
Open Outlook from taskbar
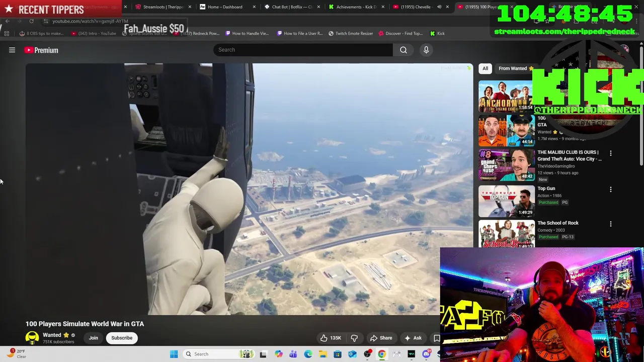pyautogui.click(x=352, y=354)
